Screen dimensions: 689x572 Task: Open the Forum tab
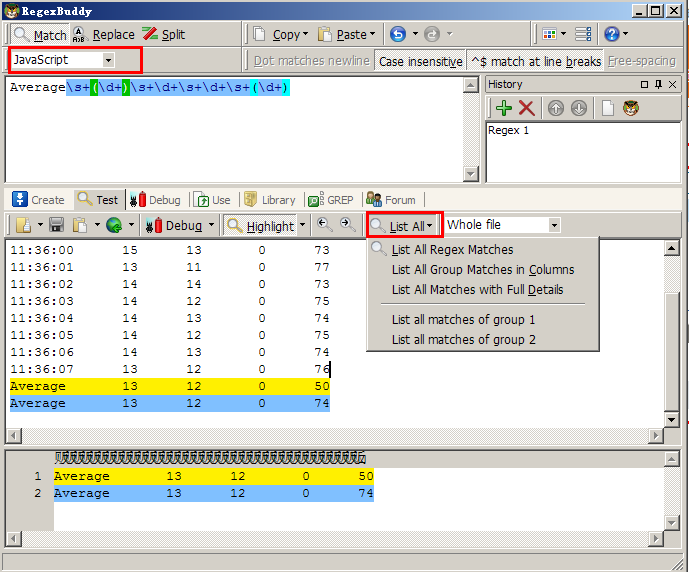(391, 200)
